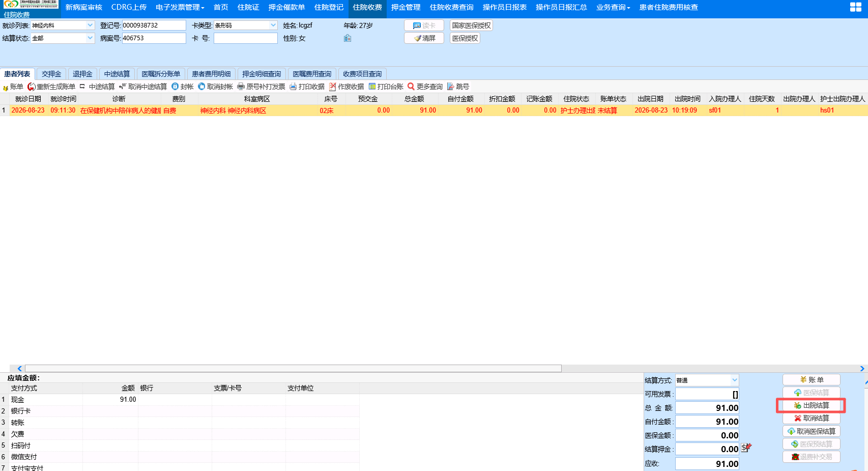
Task: Click the 跳号 toolbar icon
Action: tap(451, 87)
